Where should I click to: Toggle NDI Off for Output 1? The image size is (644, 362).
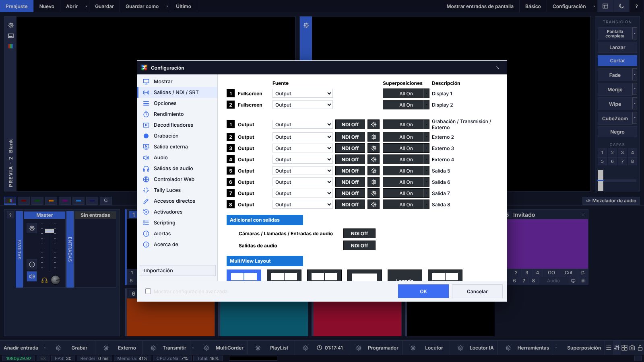pos(350,125)
